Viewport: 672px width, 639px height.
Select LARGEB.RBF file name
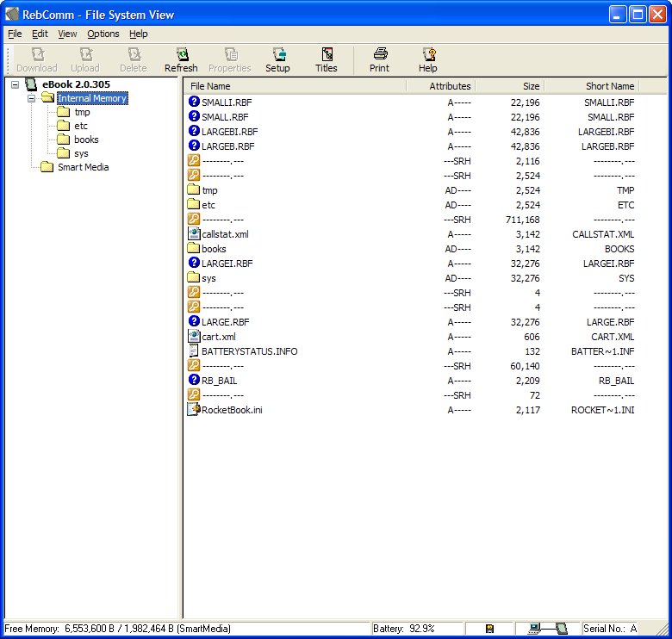point(228,146)
